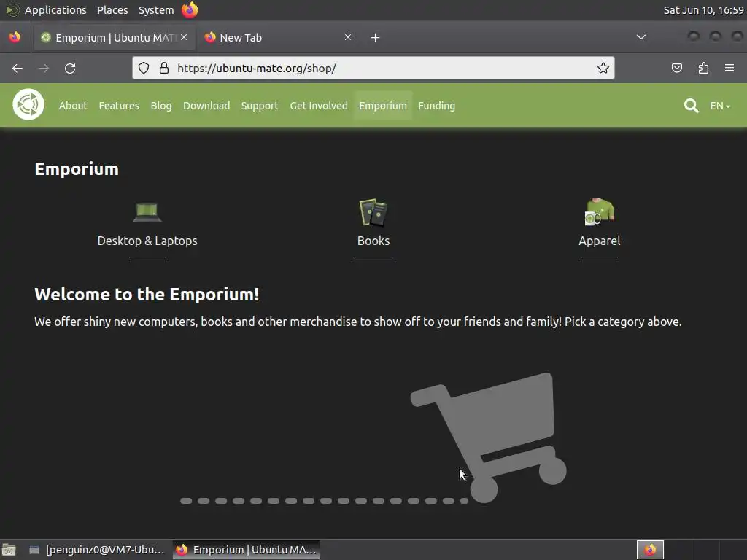Click the Firefox workspace switcher thumbnail

(650, 550)
